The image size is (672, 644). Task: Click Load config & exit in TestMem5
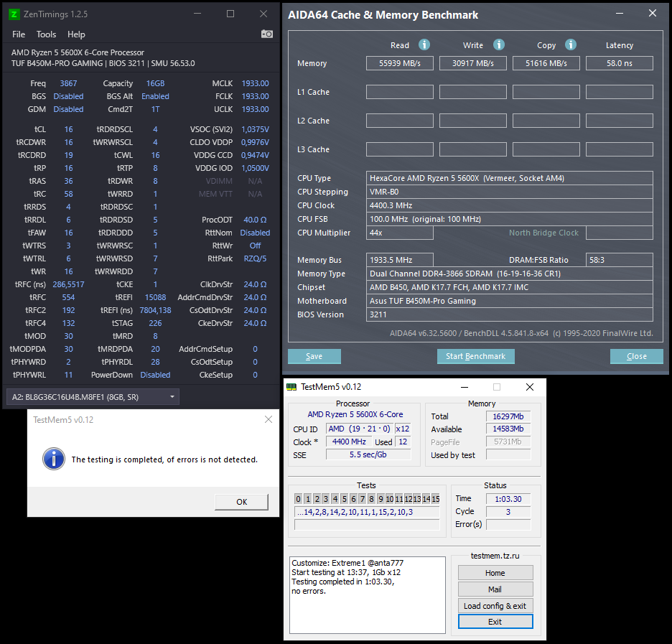click(x=495, y=606)
